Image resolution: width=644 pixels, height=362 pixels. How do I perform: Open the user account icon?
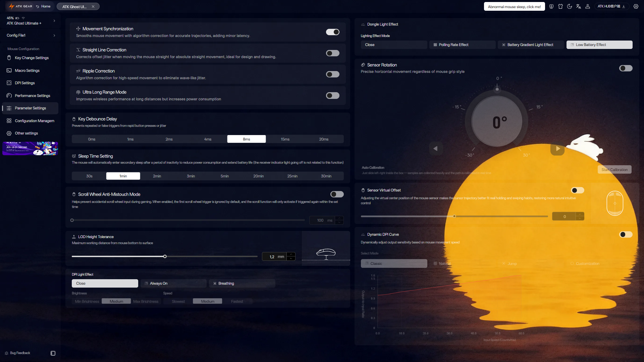(x=588, y=6)
